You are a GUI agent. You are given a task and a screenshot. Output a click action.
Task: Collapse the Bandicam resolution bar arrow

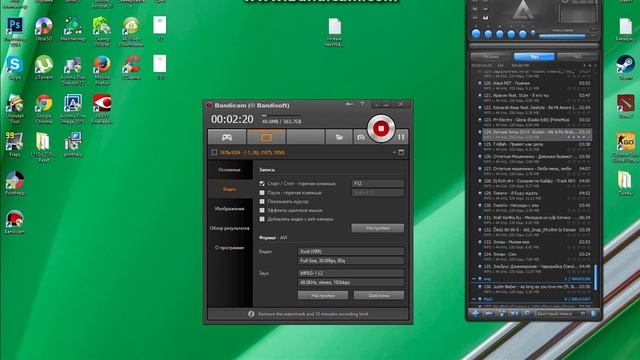(x=394, y=152)
